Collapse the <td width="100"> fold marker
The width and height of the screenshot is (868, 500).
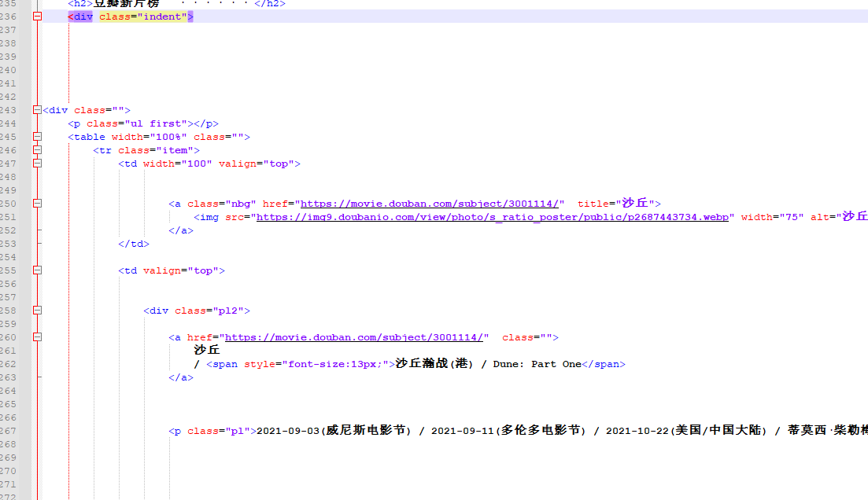[37, 164]
